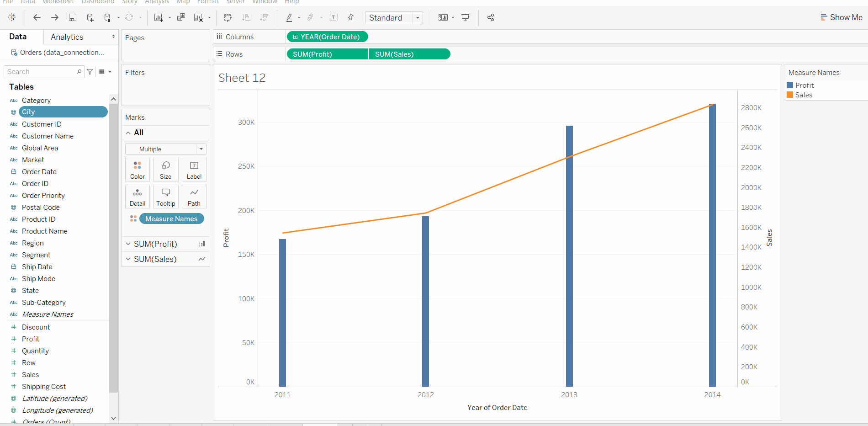The height and width of the screenshot is (426, 868).
Task: Toggle presentation mode icon
Action: point(466,17)
